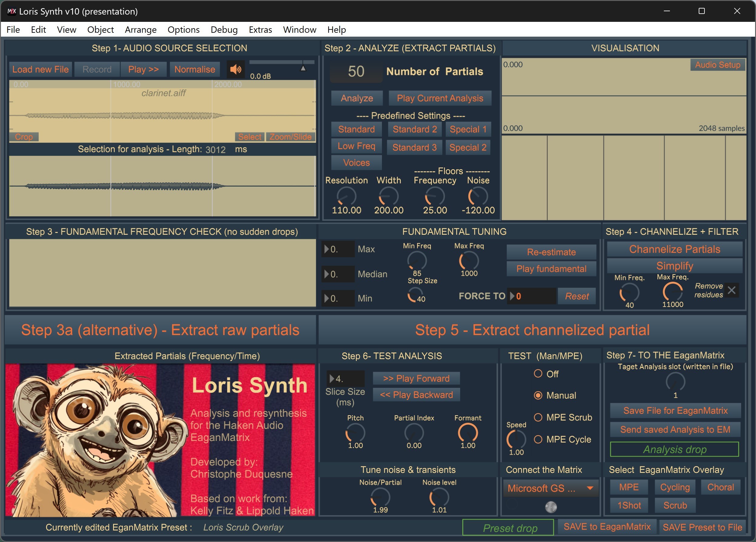Open the Microsoft GS MIDI device dropdown
Screen dimensions: 756x542
click(x=551, y=488)
